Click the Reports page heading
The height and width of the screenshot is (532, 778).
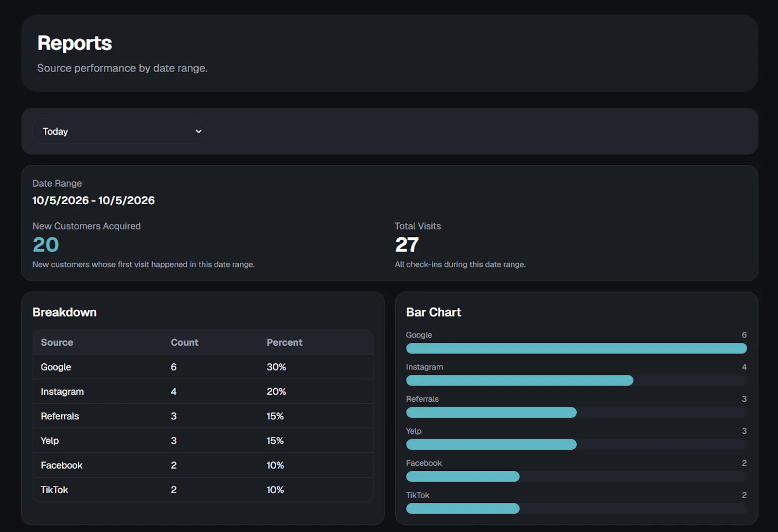click(75, 43)
